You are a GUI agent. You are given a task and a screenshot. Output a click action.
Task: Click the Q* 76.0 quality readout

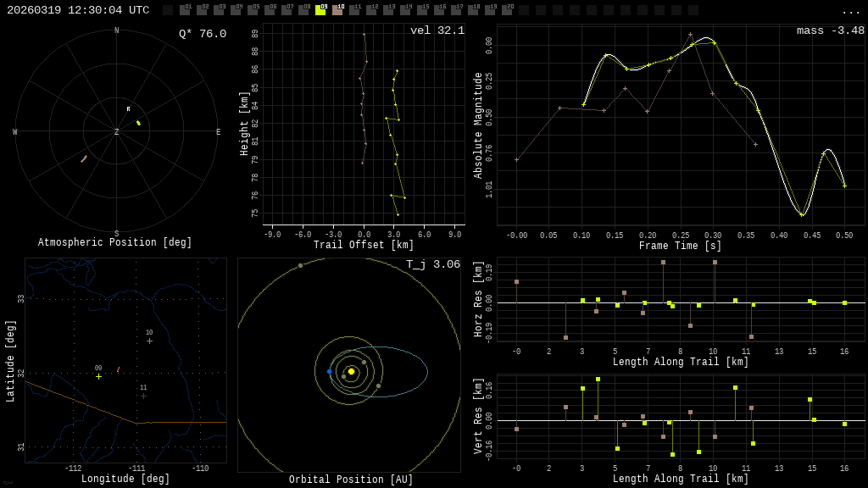203,34
